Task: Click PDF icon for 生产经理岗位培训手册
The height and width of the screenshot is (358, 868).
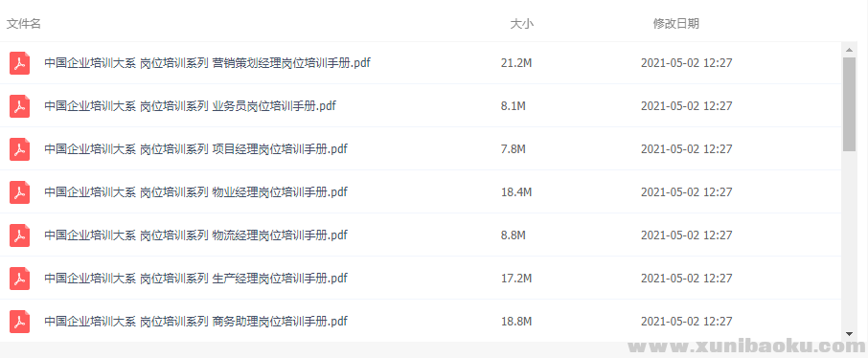Action: (x=19, y=279)
